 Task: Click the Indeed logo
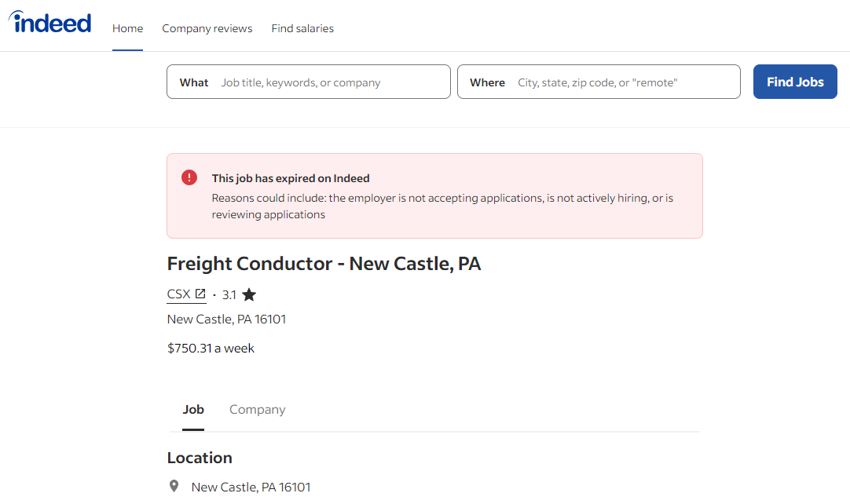50,23
